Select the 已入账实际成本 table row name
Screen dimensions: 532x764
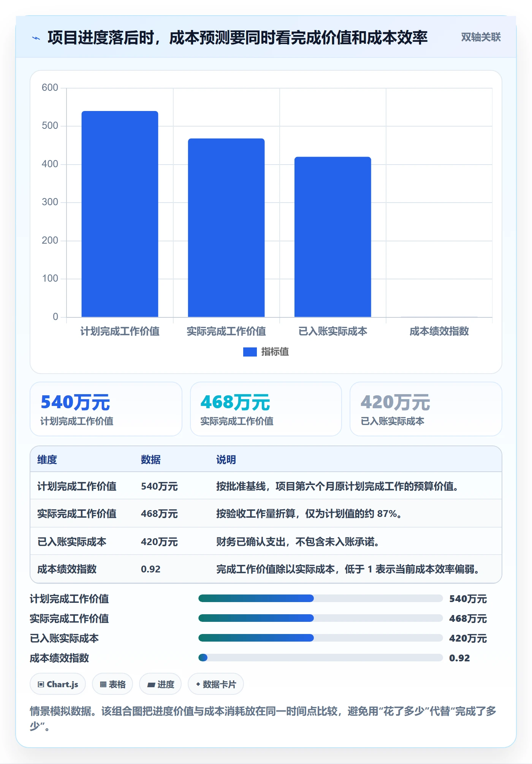[x=72, y=542]
